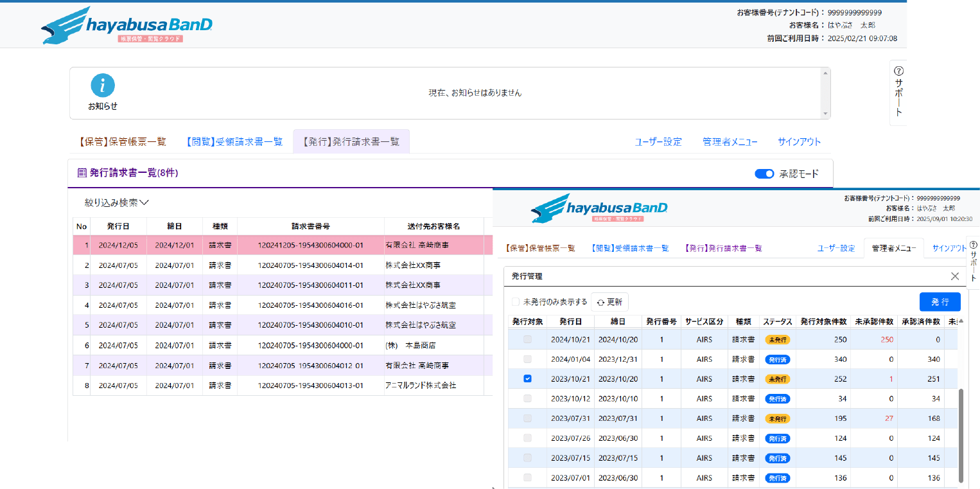Click the 発行済 status badge for 2024/01/04
The height and width of the screenshot is (489, 980).
pos(776,359)
